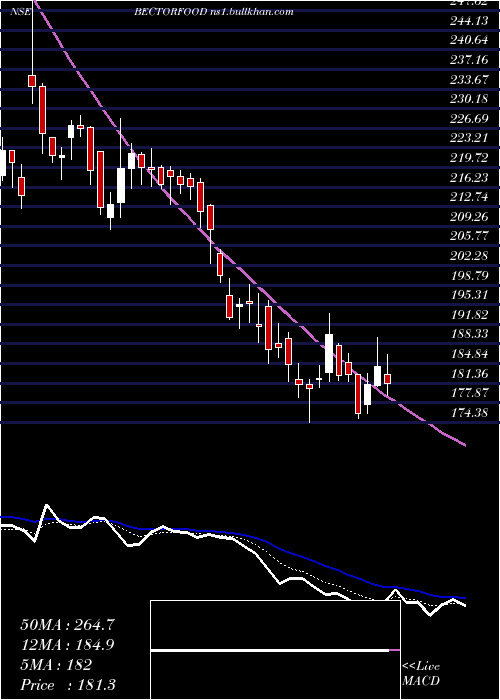Click the 237.16 price level label
Viewport: 500px width, 700px height.
tap(470, 60)
